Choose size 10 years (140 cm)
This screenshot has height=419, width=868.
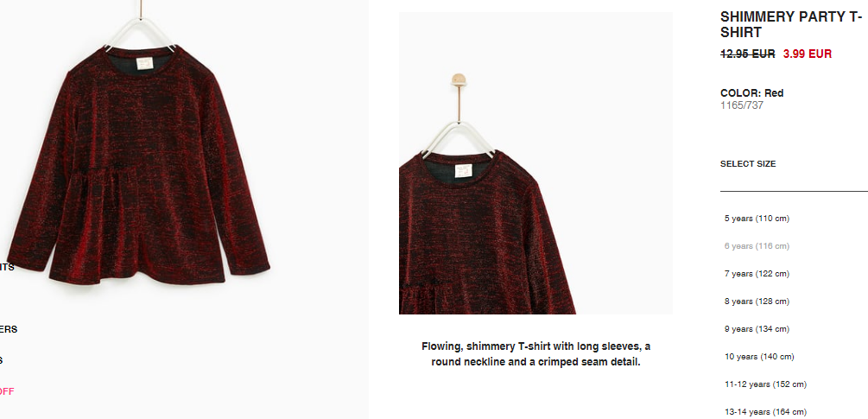point(759,357)
